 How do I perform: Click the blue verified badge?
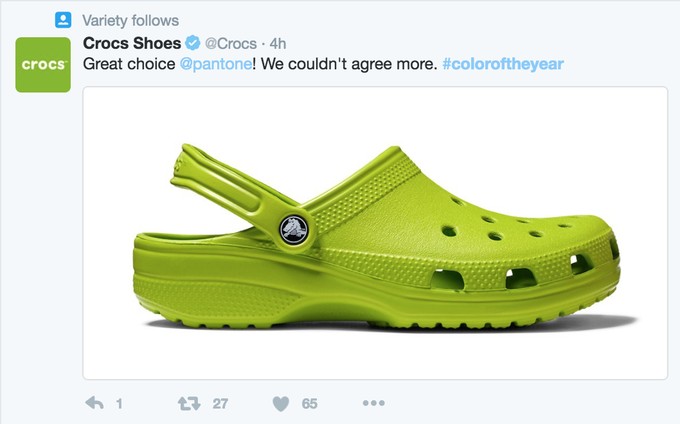click(x=191, y=43)
